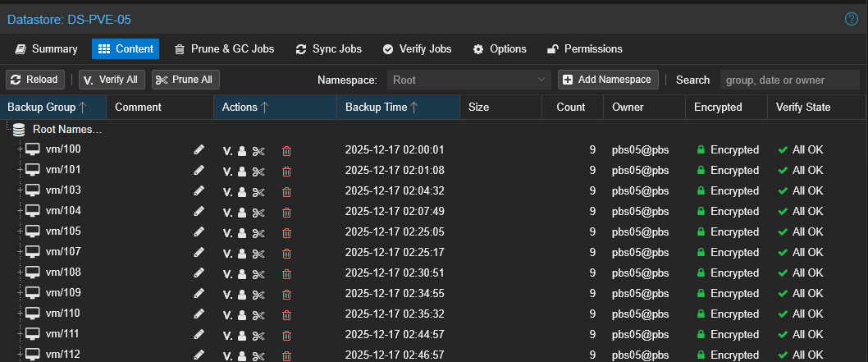Verify the vm/101 backup group

[x=227, y=171]
